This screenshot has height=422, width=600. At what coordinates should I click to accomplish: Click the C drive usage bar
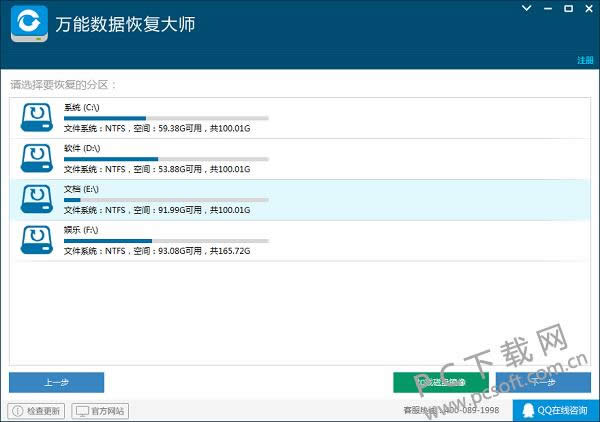[166, 118]
